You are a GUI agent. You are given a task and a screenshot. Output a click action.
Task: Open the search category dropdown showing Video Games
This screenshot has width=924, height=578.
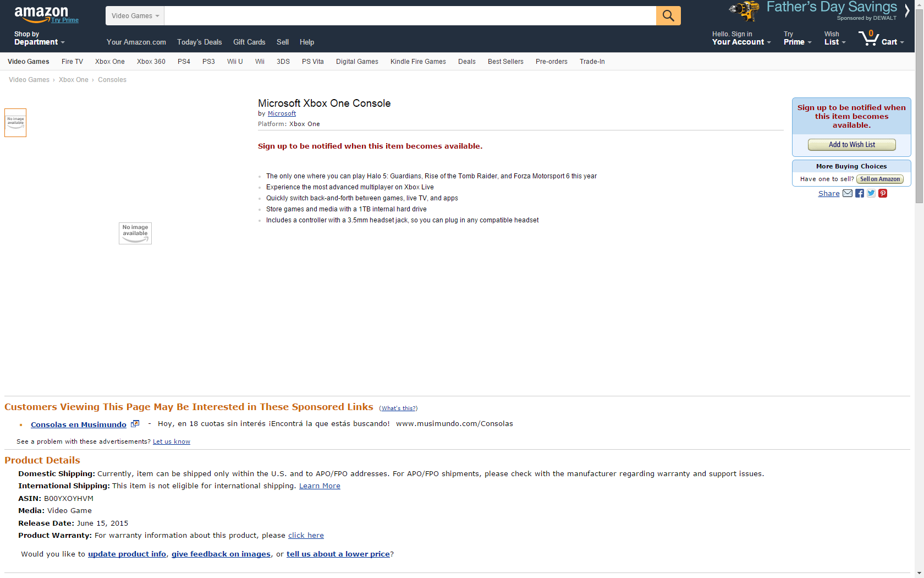(134, 15)
